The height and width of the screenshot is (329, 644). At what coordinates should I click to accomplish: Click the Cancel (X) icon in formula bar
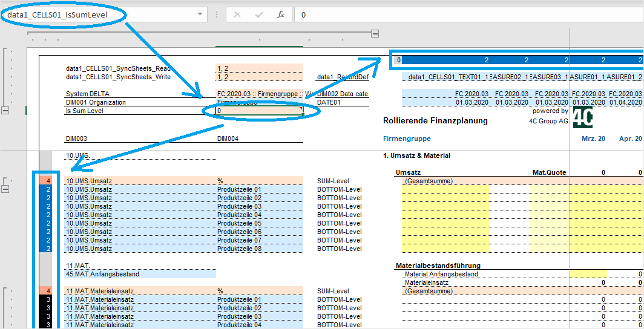(237, 15)
